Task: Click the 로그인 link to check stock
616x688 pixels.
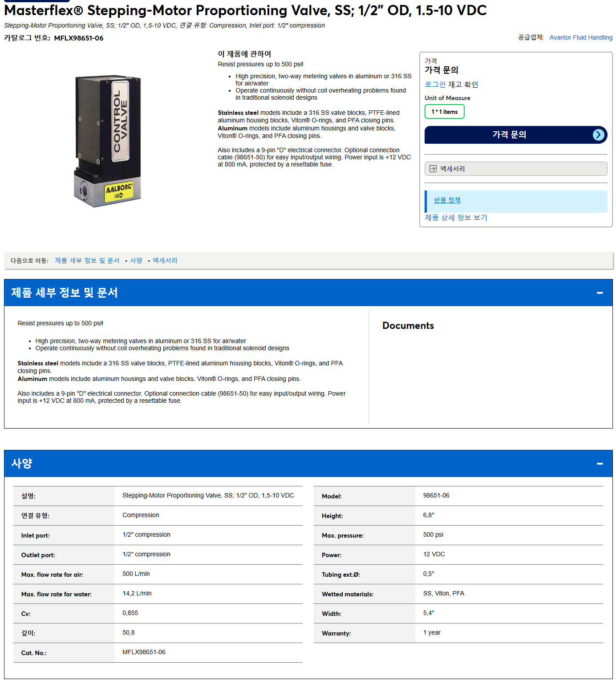Action: (435, 85)
